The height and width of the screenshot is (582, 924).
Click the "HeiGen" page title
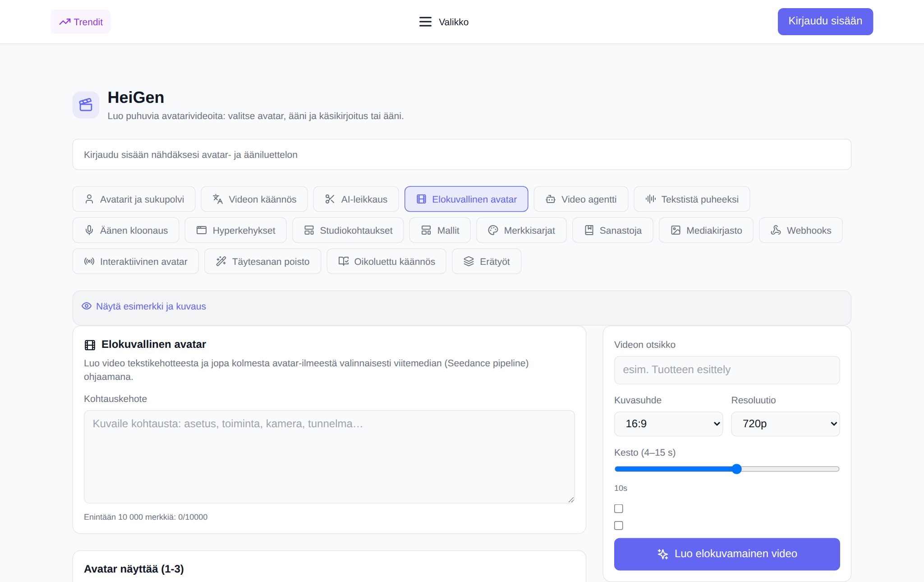tap(136, 97)
